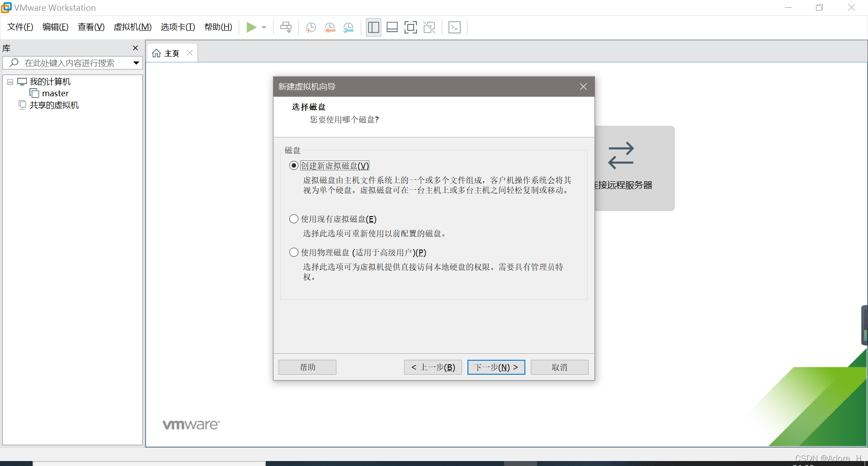This screenshot has height=466, width=868.
Task: Click the 连接远程服务器 tile label
Action: [x=623, y=185]
